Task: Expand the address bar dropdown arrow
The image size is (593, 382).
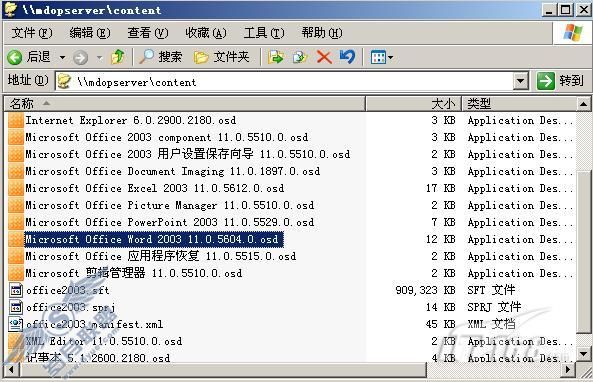Action: click(x=521, y=81)
